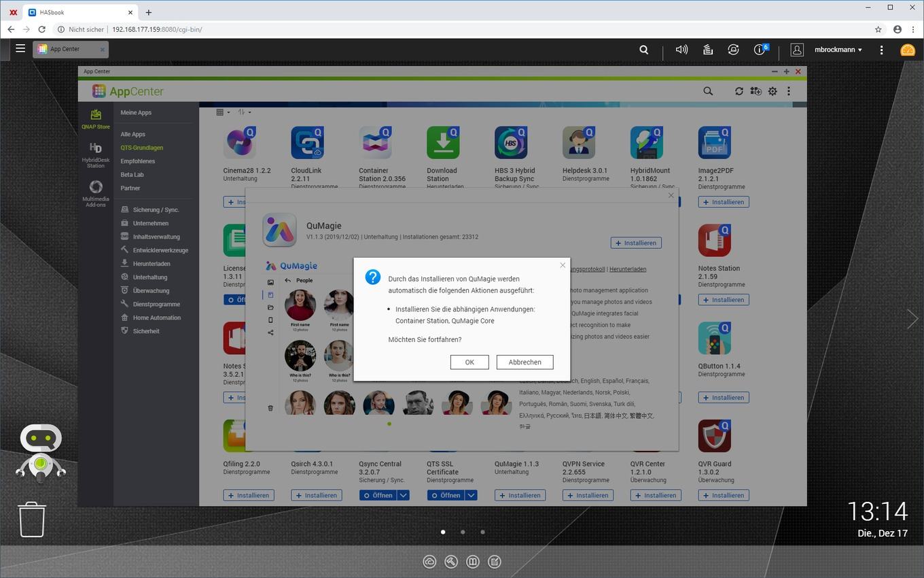Close the confirmation dialog with the X
This screenshot has height=578, width=924.
[x=563, y=265]
